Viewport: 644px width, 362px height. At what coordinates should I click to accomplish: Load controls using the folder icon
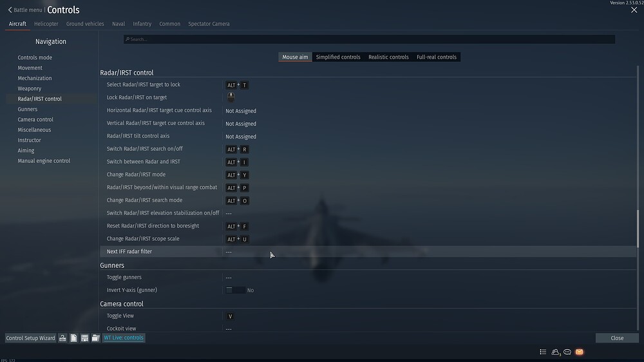[x=95, y=338]
